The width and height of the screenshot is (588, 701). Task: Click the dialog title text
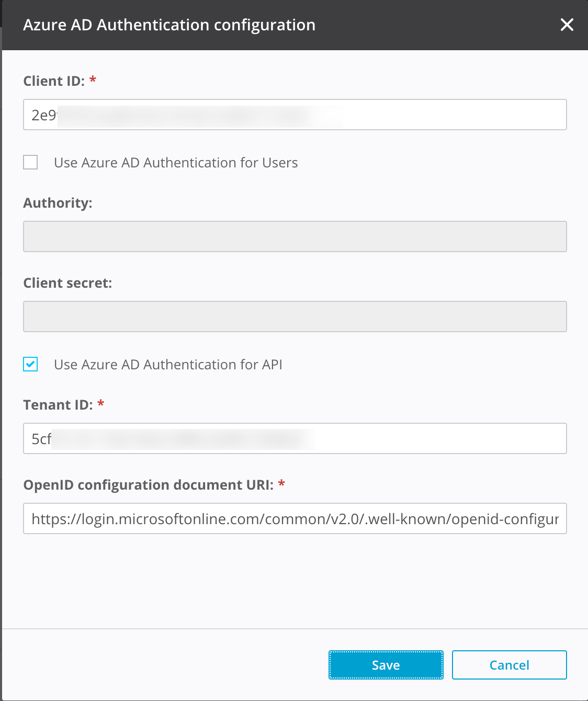coord(169,25)
